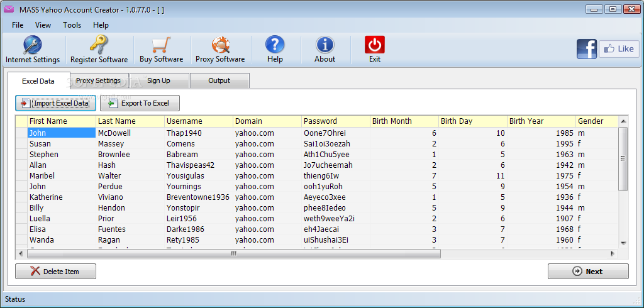Screen dimensions: 644x308
Task: Click the First Name column header
Action: pyautogui.click(x=62, y=121)
